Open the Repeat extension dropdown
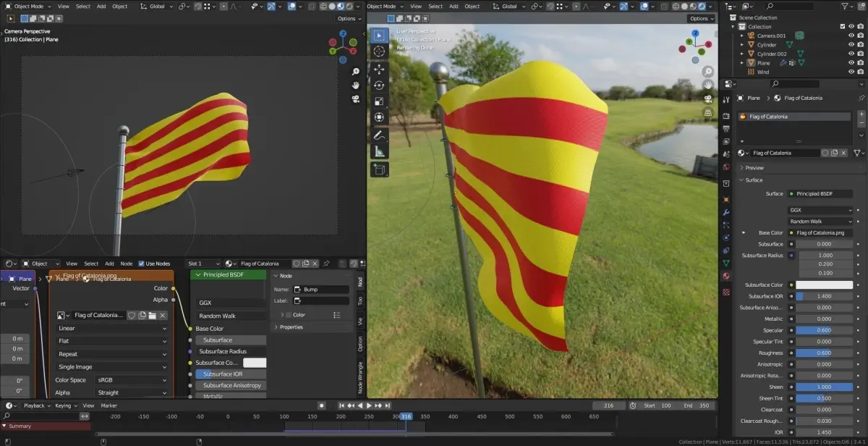Image resolution: width=868 pixels, height=446 pixels. pos(112,354)
